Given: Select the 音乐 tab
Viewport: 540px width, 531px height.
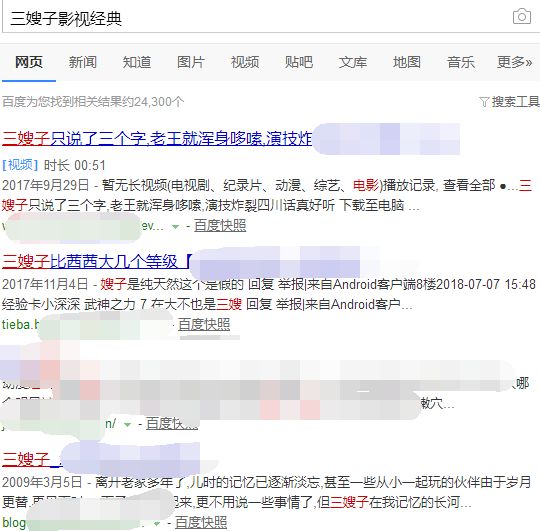Looking at the screenshot, I should pos(461,62).
